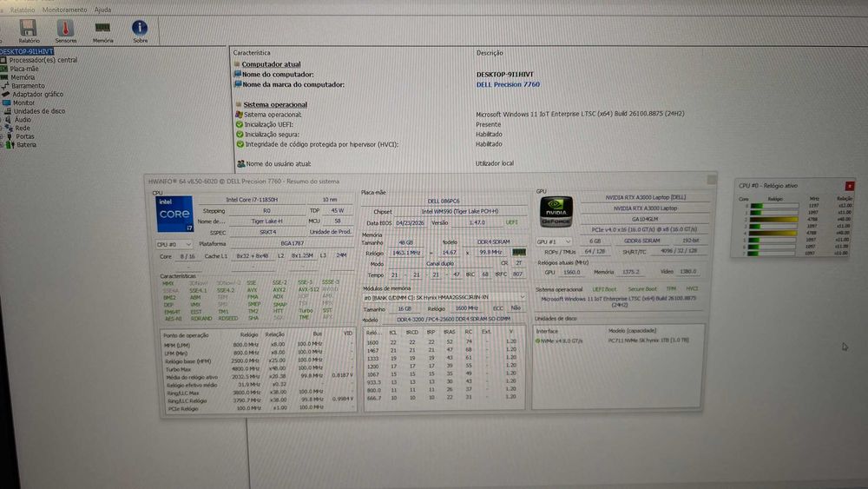
Task: Open the Sobre info button
Action: point(140,31)
